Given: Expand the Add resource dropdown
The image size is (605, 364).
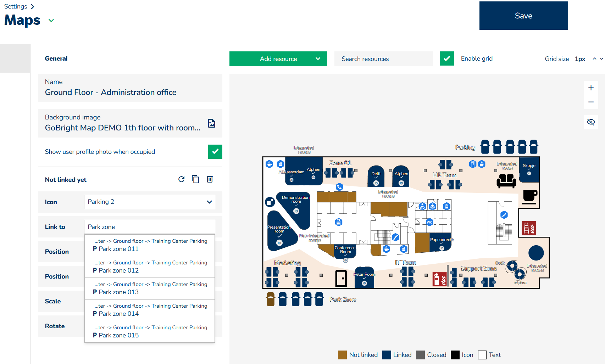Looking at the screenshot, I should tap(318, 59).
